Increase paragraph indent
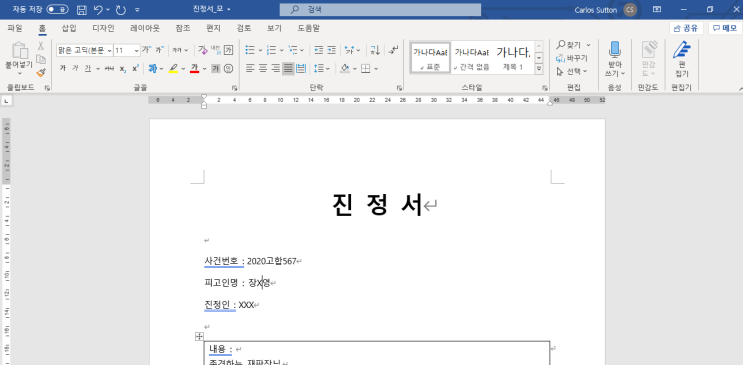 click(332, 50)
